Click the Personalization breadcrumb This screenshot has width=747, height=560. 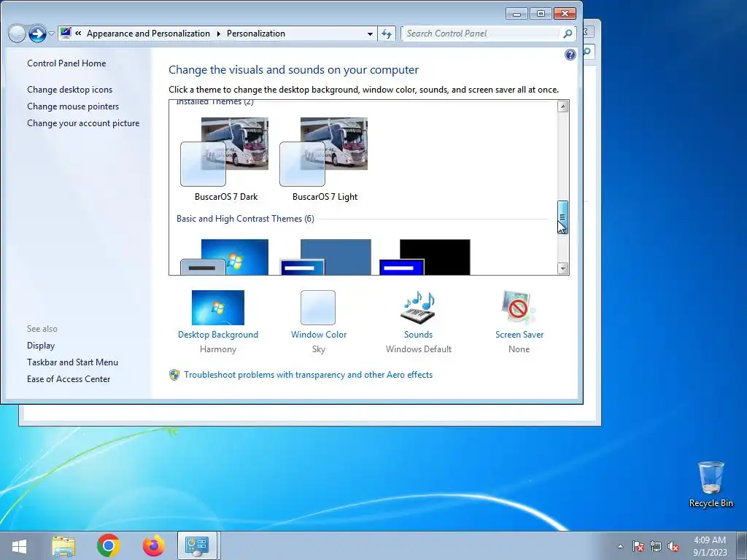pyautogui.click(x=256, y=34)
